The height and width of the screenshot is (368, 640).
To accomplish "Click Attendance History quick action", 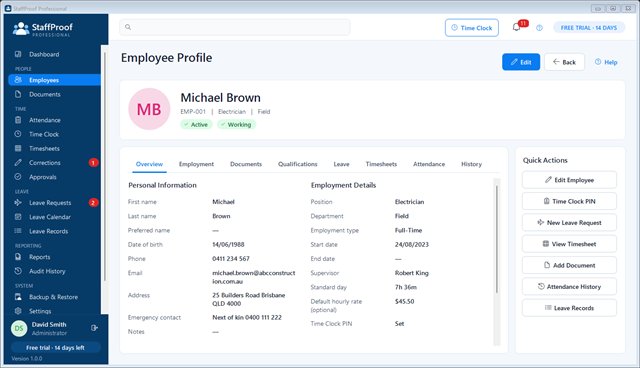I will click(x=569, y=287).
